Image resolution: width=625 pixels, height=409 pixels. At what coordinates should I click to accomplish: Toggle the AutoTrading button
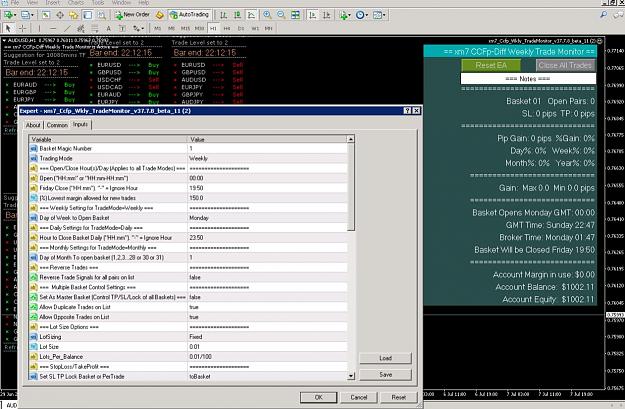[189, 15]
